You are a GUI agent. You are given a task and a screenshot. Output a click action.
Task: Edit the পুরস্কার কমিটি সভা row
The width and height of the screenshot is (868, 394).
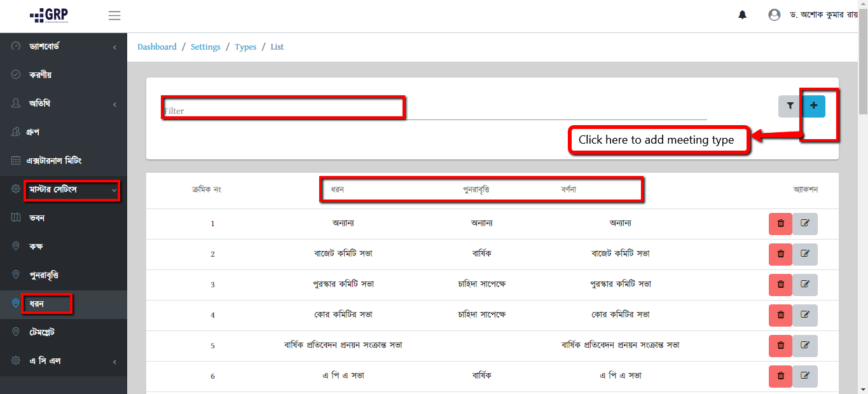(805, 285)
